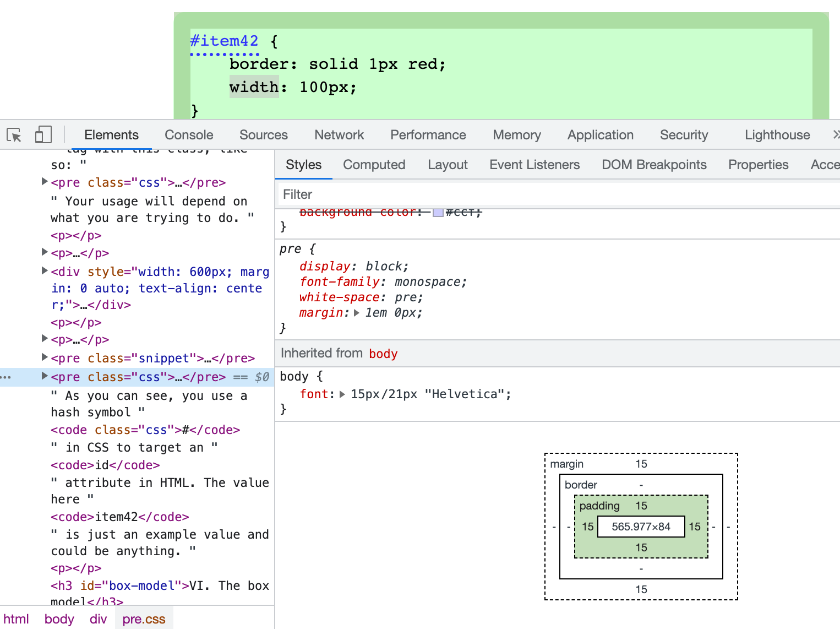The width and height of the screenshot is (840, 629).
Task: Click the body link in Inherited from
Action: pos(383,354)
